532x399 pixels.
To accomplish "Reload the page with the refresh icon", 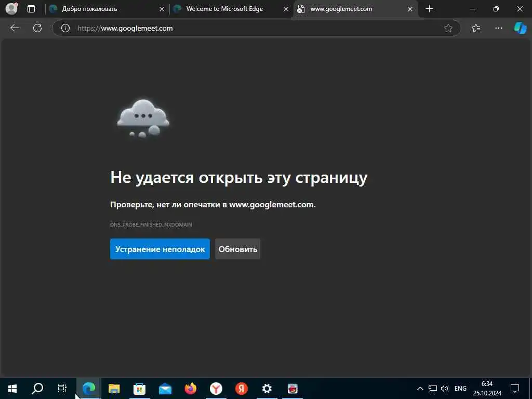I will (37, 28).
